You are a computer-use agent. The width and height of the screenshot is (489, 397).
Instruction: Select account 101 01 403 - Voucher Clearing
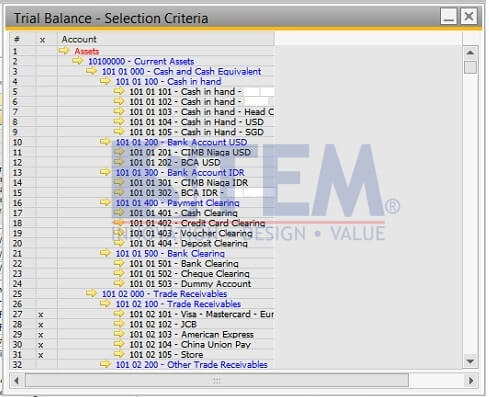(191, 233)
